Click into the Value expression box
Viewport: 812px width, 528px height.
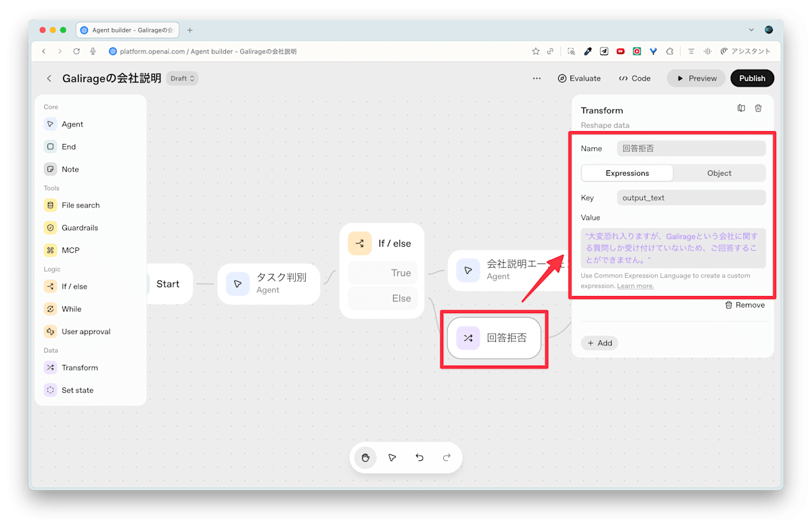click(x=673, y=248)
